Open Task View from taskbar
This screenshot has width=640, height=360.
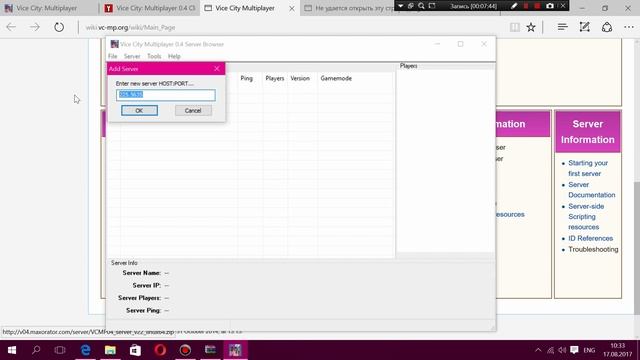click(x=60, y=350)
